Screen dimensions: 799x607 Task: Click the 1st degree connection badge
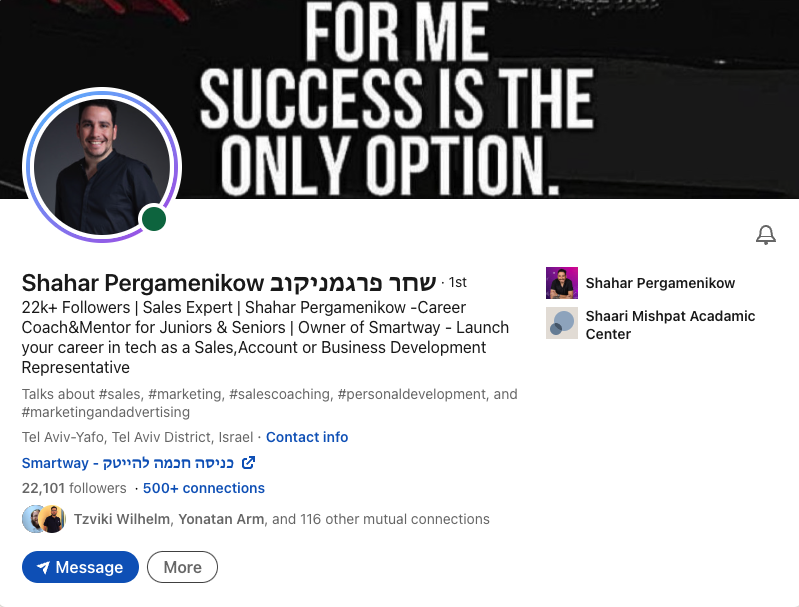click(x=458, y=282)
